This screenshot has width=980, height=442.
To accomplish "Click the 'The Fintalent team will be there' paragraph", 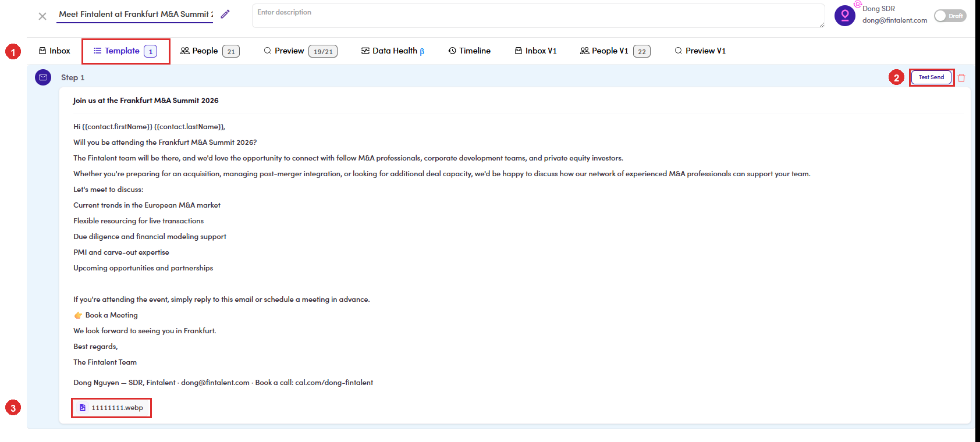I will [349, 158].
